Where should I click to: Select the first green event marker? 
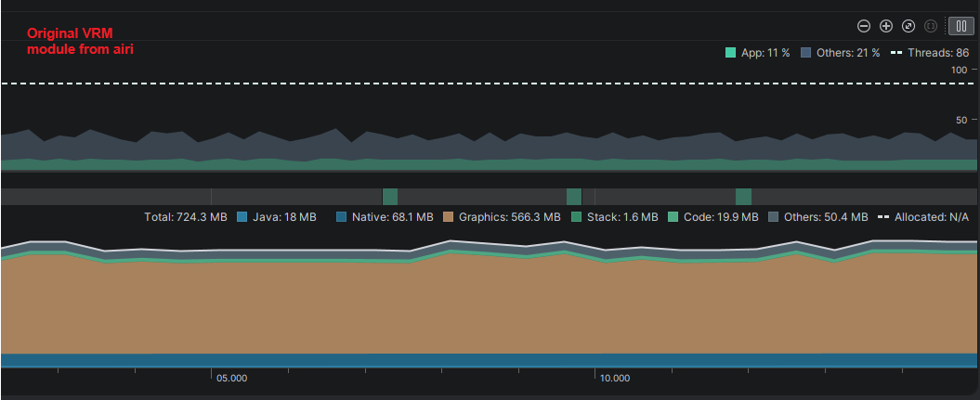tap(390, 196)
